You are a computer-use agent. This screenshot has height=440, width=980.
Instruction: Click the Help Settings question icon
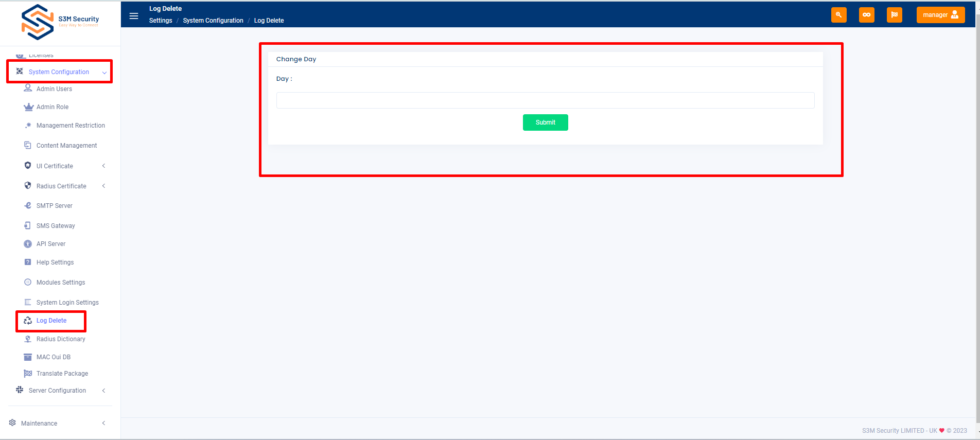tap(28, 262)
